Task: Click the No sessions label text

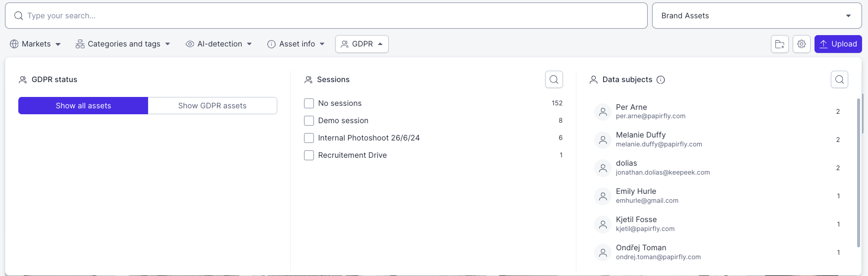Action: (x=340, y=103)
